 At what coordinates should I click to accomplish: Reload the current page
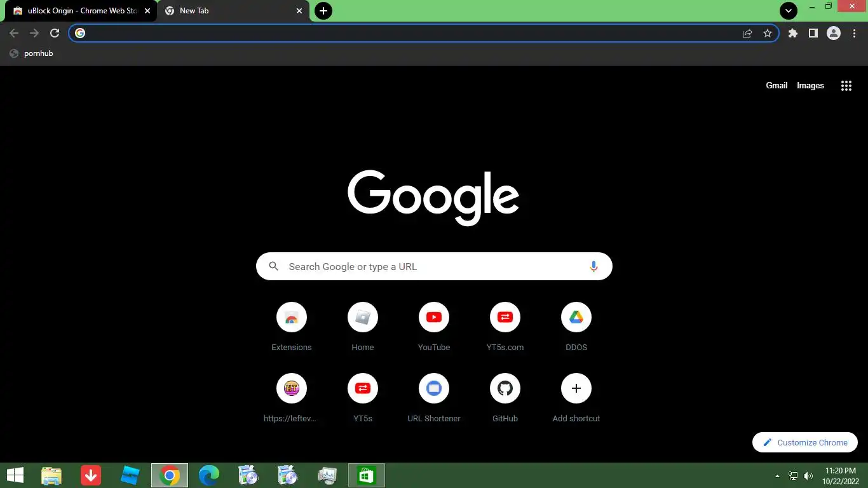pos(55,33)
